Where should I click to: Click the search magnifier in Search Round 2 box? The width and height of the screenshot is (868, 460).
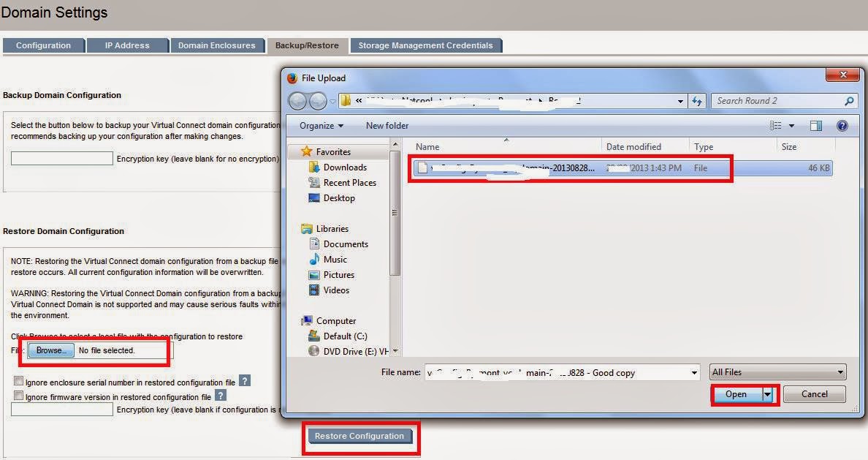pos(849,101)
